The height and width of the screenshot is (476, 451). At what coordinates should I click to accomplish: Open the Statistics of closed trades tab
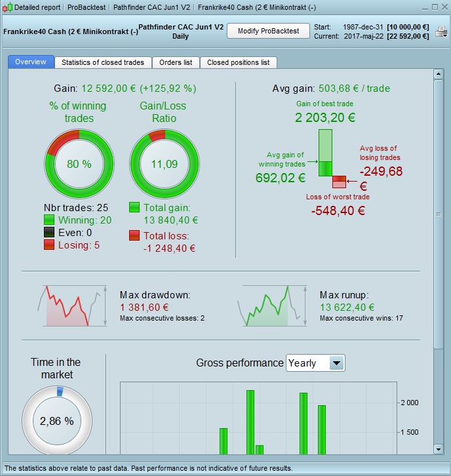(x=103, y=62)
